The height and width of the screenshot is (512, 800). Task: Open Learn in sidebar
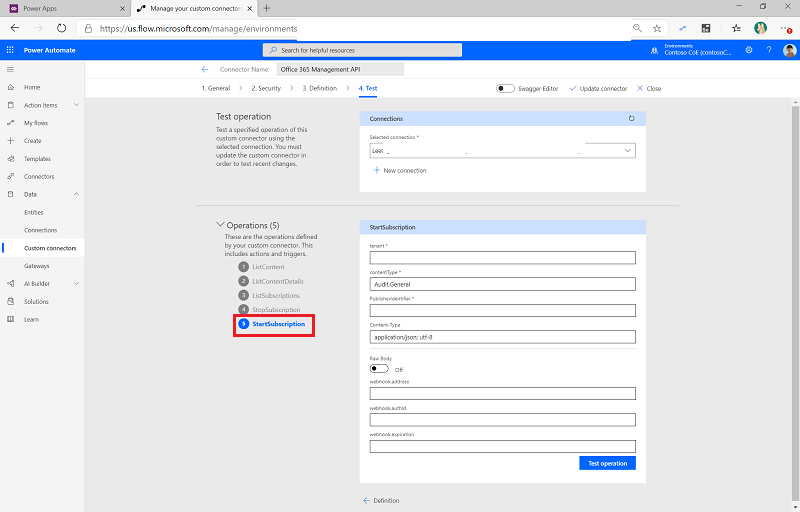pyautogui.click(x=31, y=319)
